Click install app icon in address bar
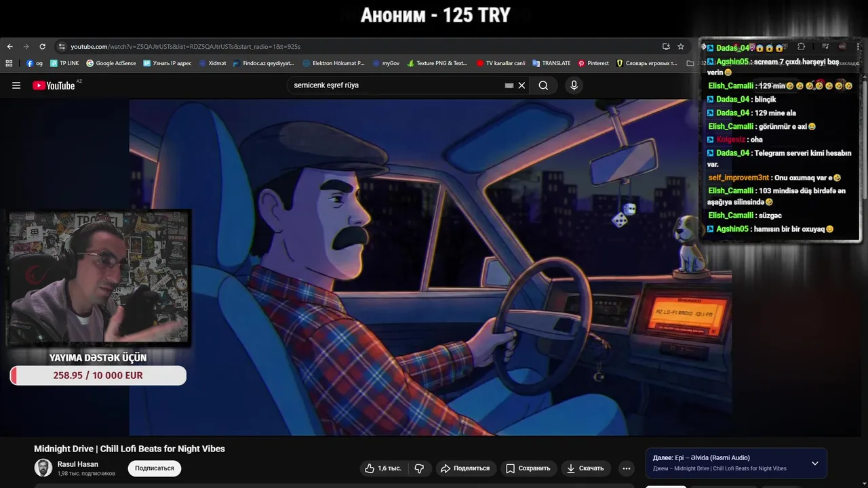This screenshot has width=868, height=488. pyautogui.click(x=666, y=47)
